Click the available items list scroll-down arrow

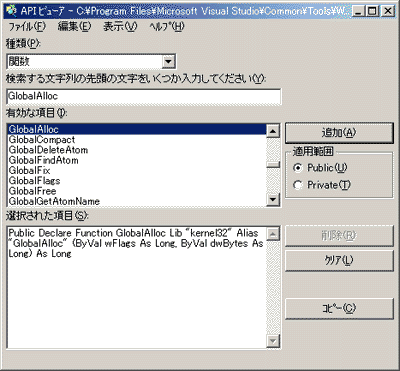point(273,199)
